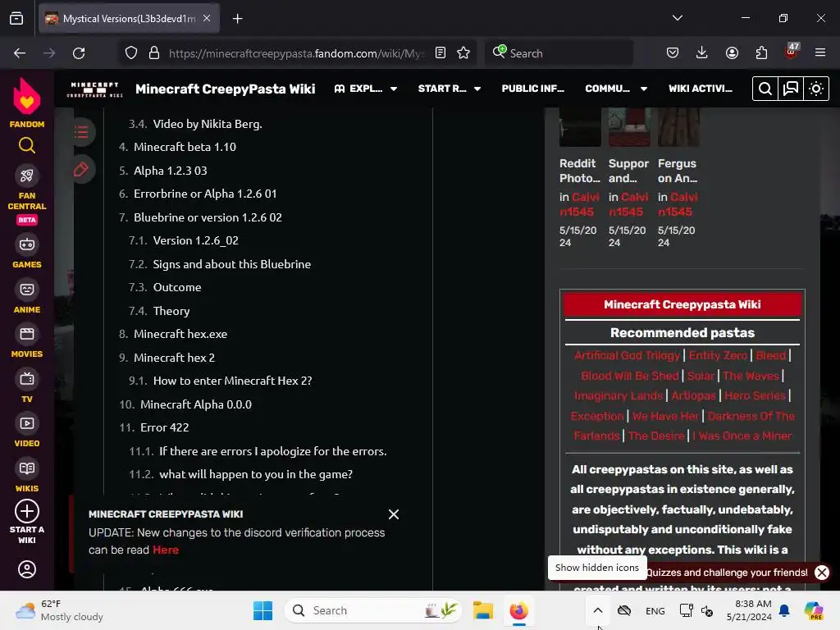Open the wiki search magnifier icon
Image resolution: width=840 pixels, height=630 pixels.
click(765, 89)
